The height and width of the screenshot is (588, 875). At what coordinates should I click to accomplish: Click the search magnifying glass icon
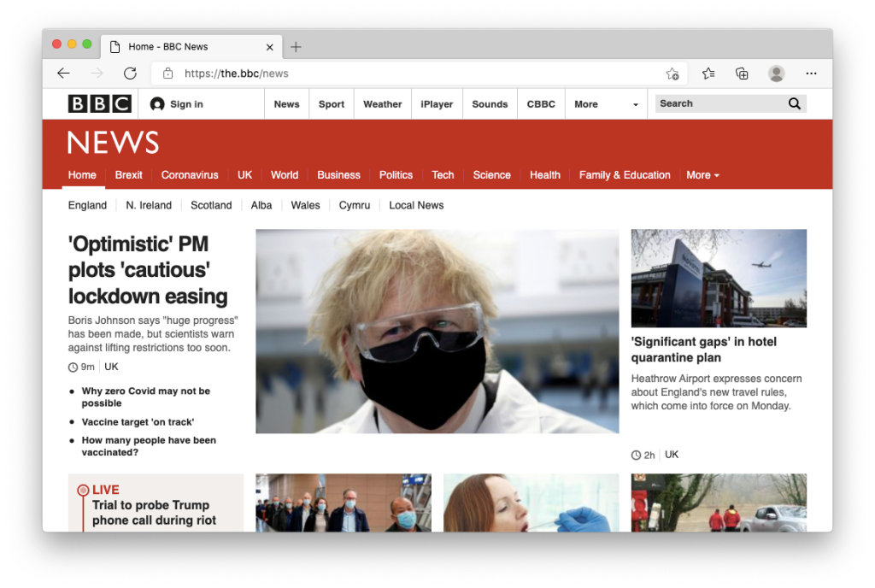794,103
